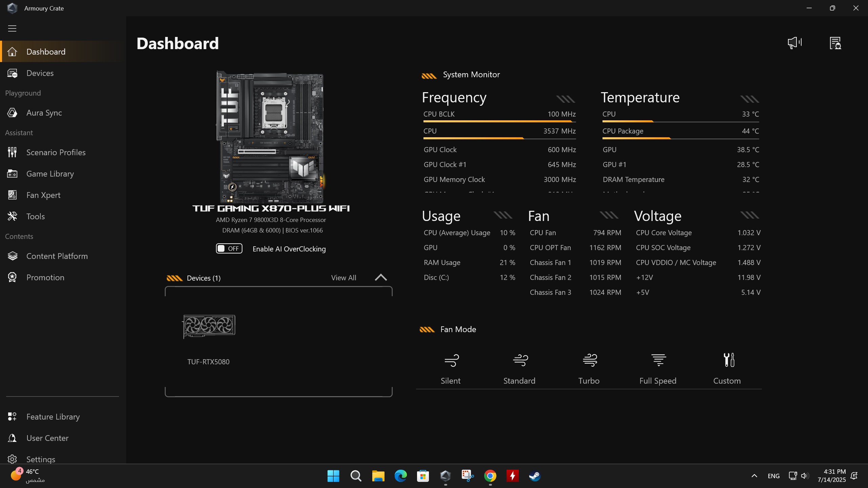Open the report search icon at top right
Screen dimensions: 868x488
pos(835,43)
